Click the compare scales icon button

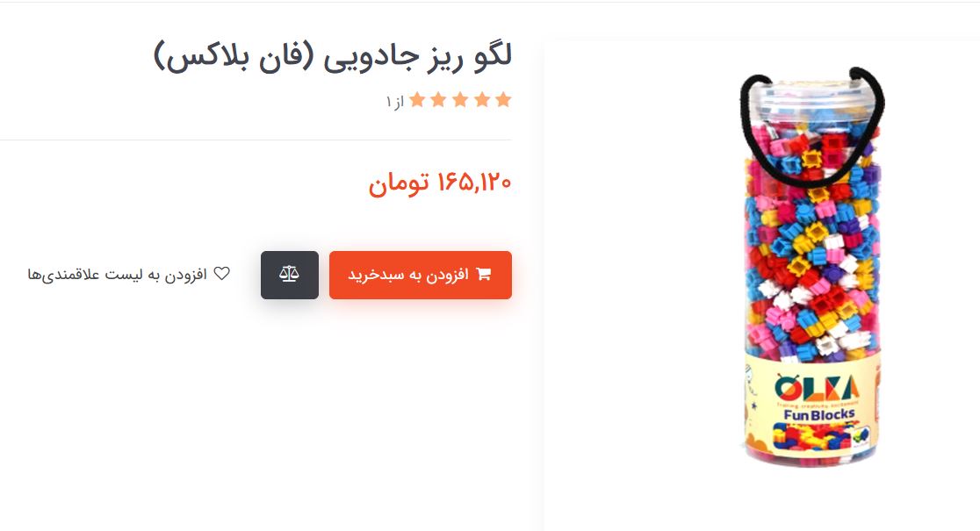[290, 275]
